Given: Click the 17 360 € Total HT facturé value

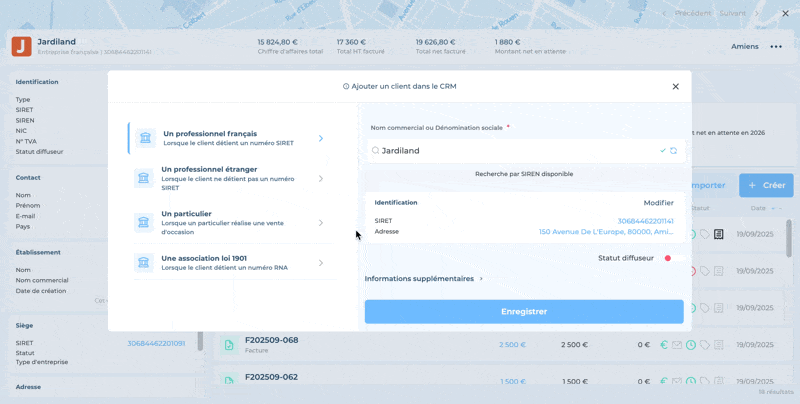Looking at the screenshot, I should click(x=351, y=42).
